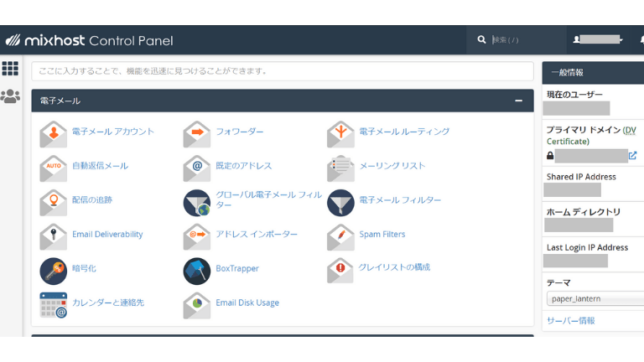The height and width of the screenshot is (362, 644).
Task: Click the 電子メール ルーティング icon
Action: coord(340,134)
